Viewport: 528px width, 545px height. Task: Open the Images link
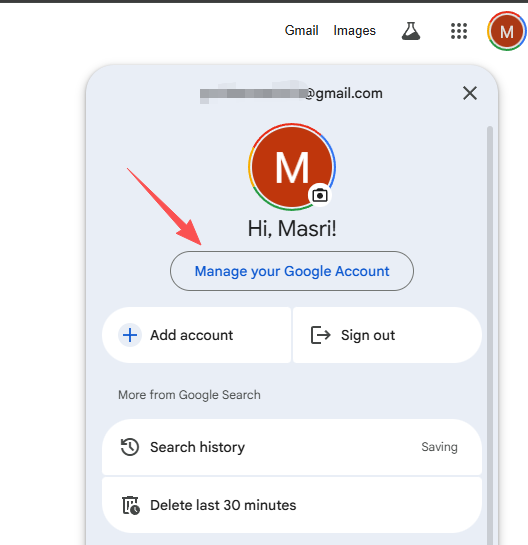354,31
